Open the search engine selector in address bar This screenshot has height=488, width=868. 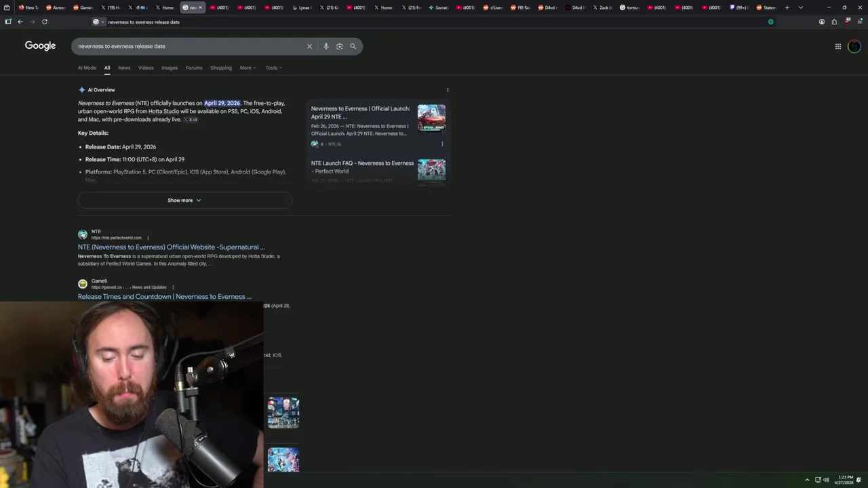click(99, 22)
